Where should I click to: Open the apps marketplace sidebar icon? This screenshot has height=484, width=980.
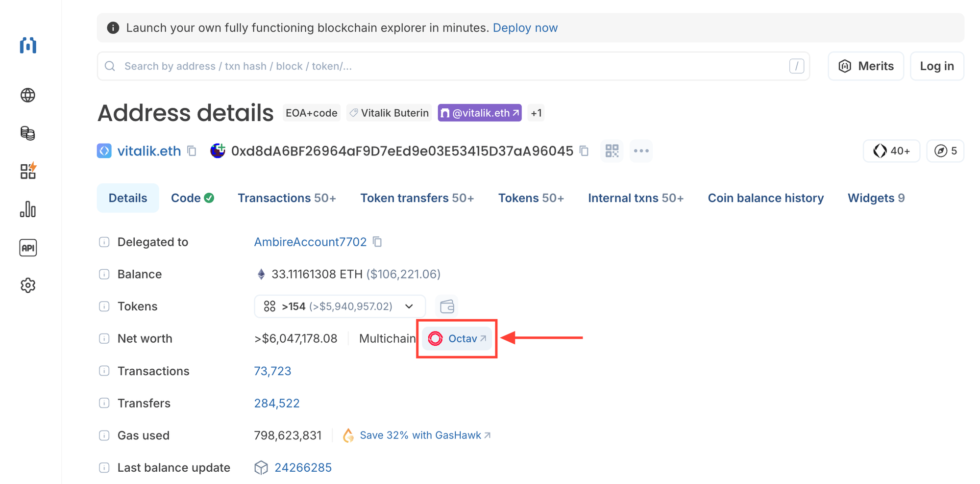(28, 171)
